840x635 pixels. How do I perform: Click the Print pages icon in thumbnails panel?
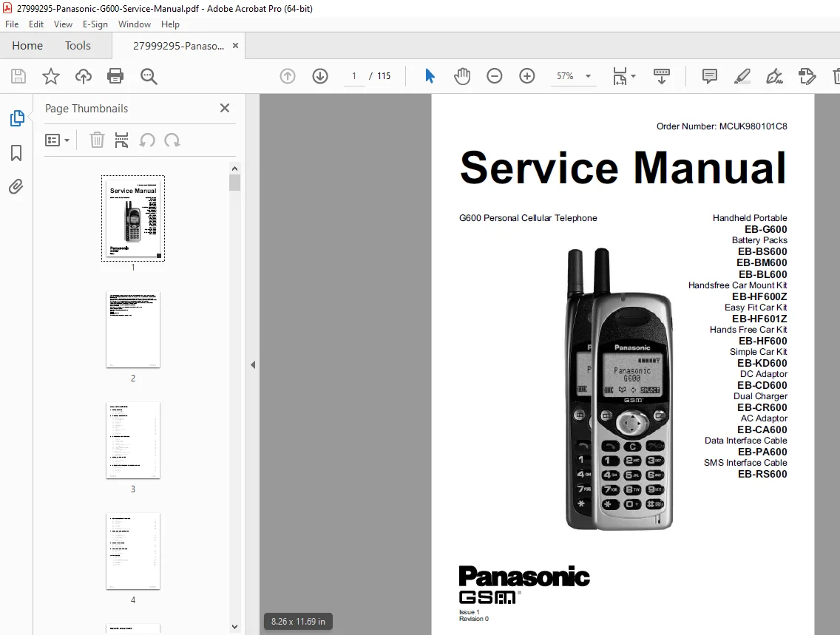pos(121,140)
